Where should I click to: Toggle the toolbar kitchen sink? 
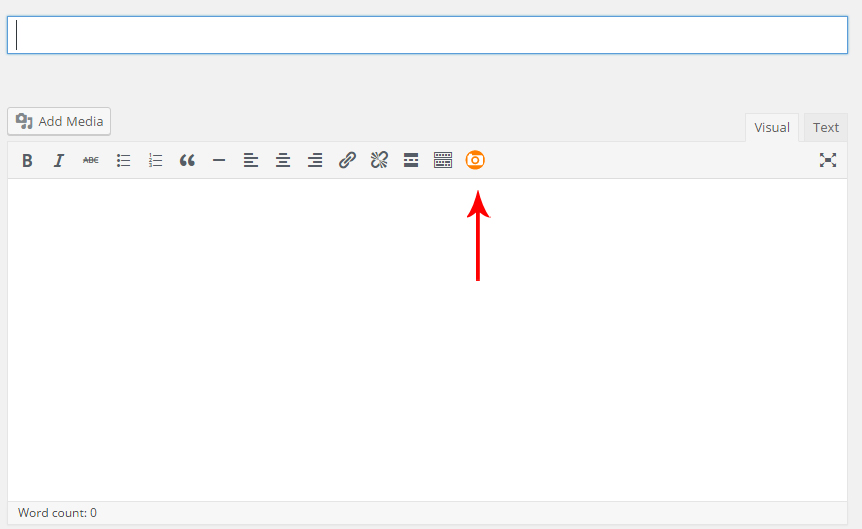pyautogui.click(x=443, y=161)
